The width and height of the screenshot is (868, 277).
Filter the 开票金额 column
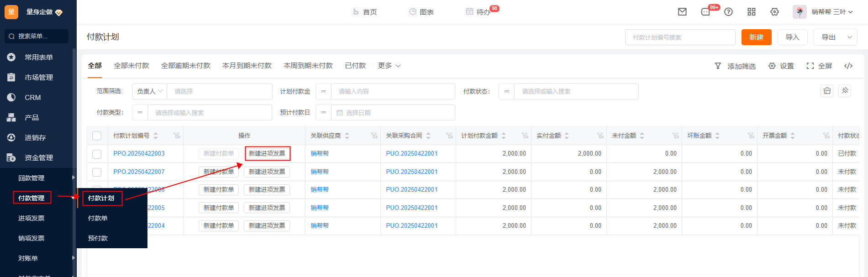point(826,136)
